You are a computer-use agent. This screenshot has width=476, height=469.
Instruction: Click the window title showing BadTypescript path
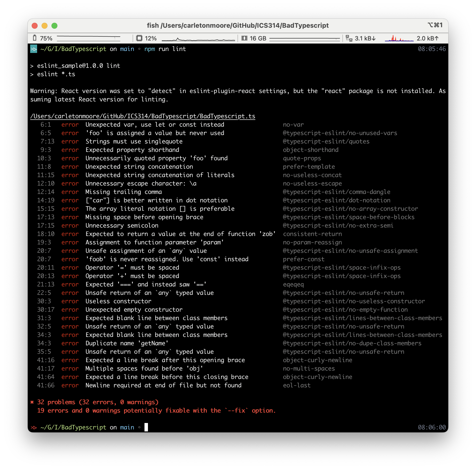click(238, 25)
